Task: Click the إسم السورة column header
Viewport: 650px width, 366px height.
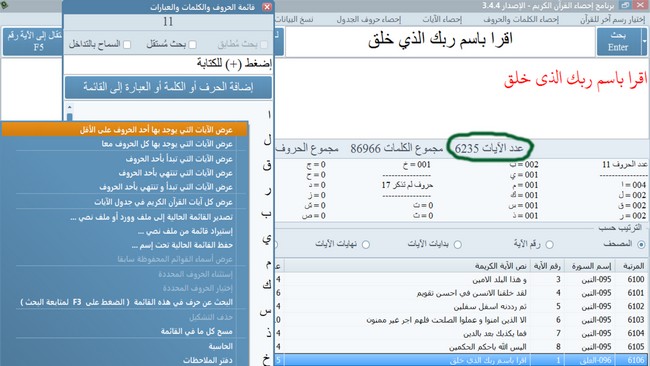Action: (x=590, y=266)
